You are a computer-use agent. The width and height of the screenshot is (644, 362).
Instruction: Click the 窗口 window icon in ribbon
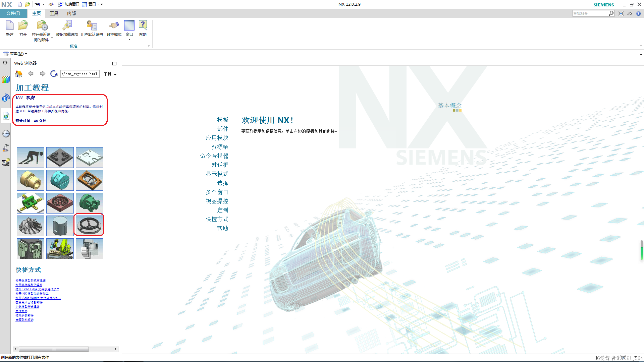point(129,26)
